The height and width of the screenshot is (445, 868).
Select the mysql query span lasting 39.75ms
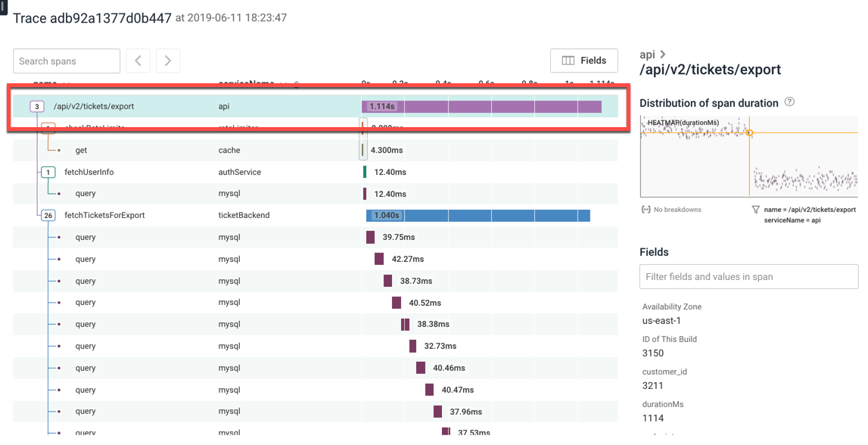tap(316, 237)
